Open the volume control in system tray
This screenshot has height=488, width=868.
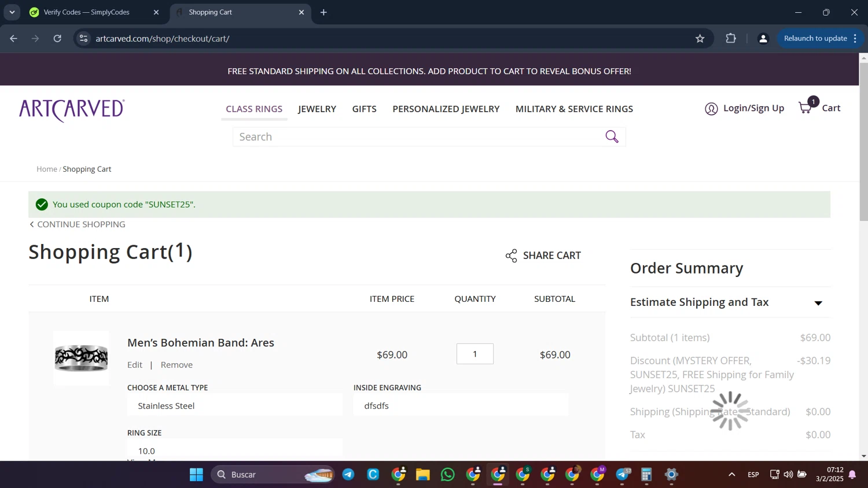[788, 475]
